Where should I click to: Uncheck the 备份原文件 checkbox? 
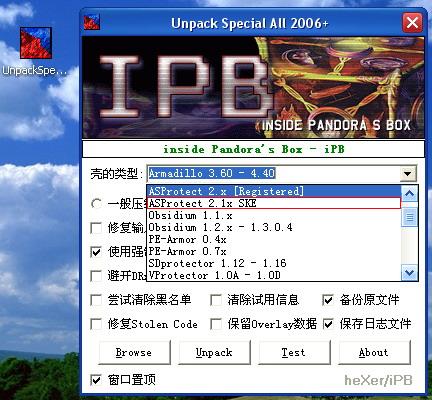[x=328, y=300]
